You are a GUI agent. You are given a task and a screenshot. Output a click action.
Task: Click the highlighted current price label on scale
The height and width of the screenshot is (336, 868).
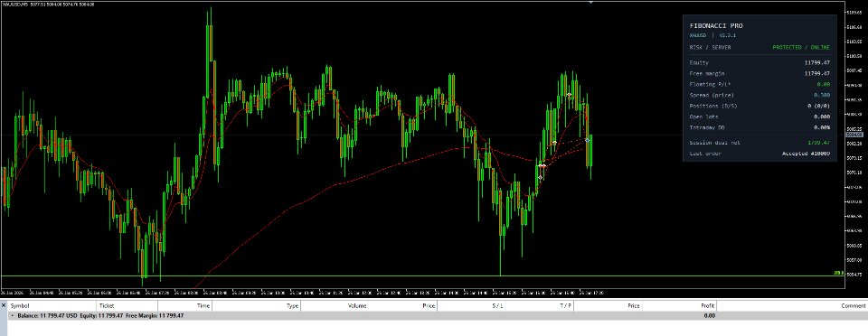coord(855,135)
